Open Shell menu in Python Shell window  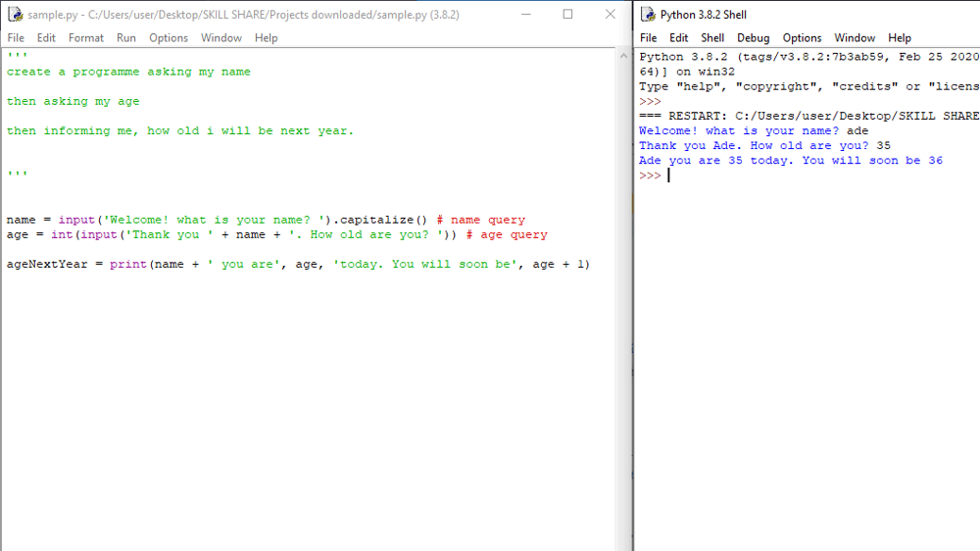click(x=712, y=38)
